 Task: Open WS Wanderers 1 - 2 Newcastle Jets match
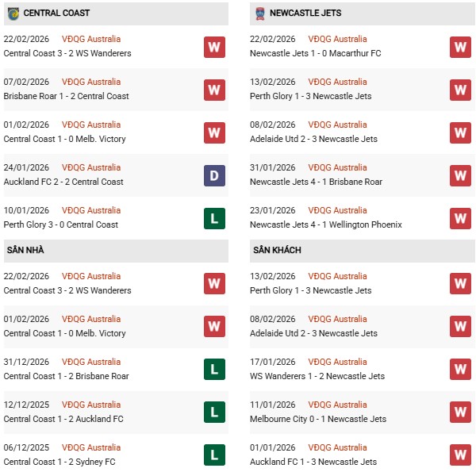point(319,376)
